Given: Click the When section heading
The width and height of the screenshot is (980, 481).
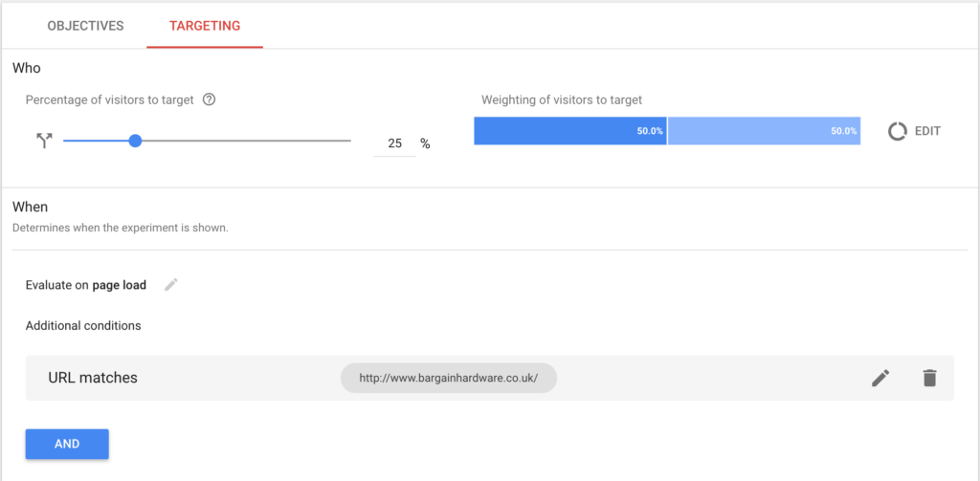Looking at the screenshot, I should pos(30,207).
